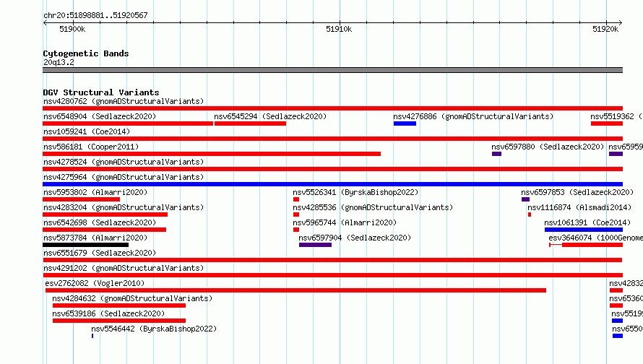Click the blue bar under nsv4276886

pos(405,123)
